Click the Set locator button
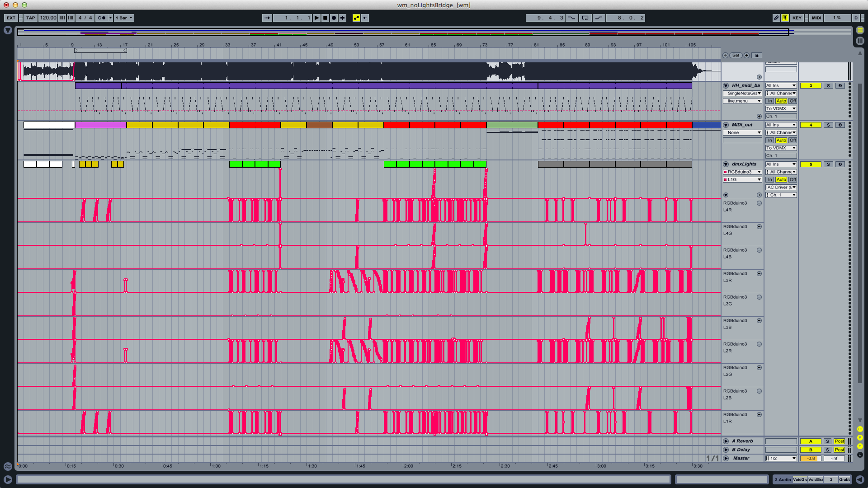The height and width of the screenshot is (488, 868). point(736,55)
